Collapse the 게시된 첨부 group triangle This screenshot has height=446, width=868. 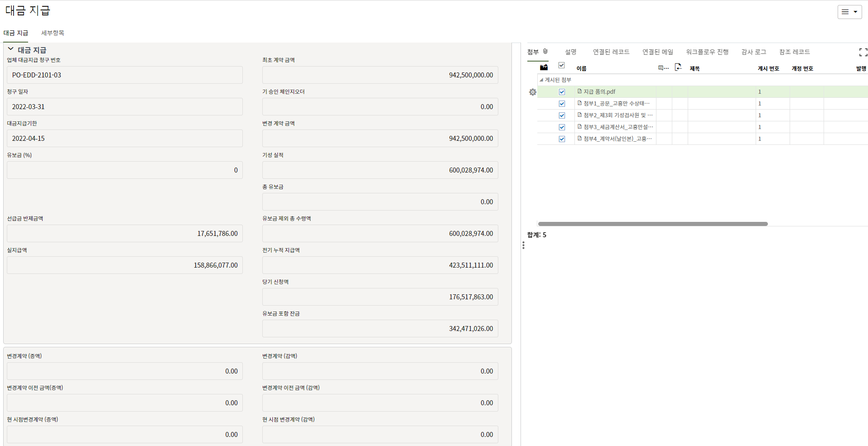click(x=541, y=80)
